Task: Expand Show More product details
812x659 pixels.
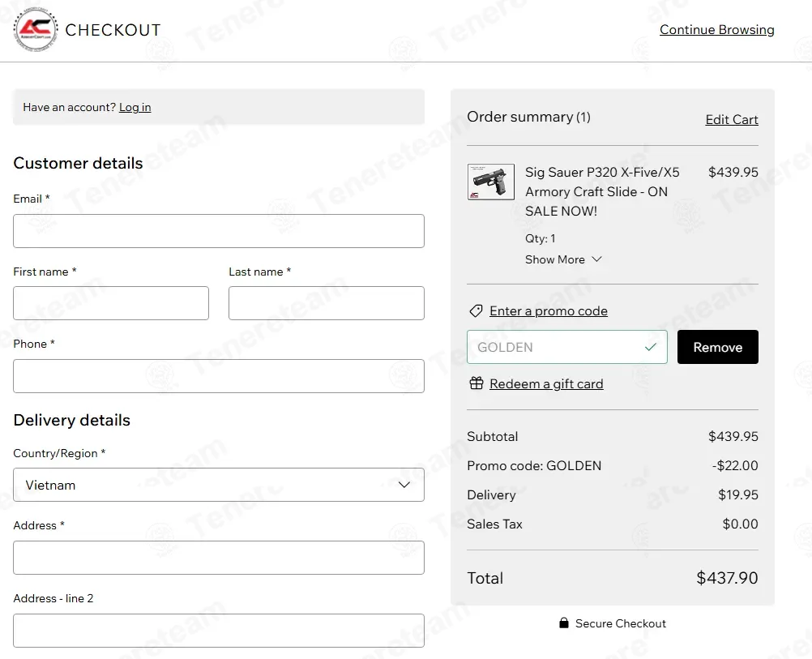Action: click(563, 259)
